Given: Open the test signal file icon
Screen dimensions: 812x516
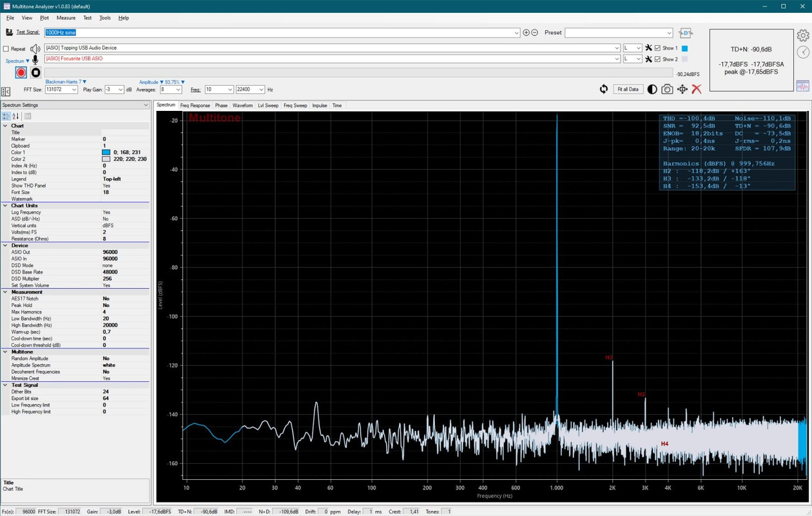Looking at the screenshot, I should [x=10, y=32].
